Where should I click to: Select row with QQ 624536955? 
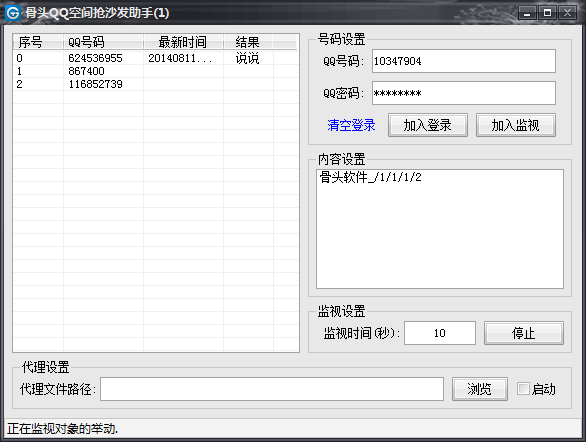[x=156, y=58]
